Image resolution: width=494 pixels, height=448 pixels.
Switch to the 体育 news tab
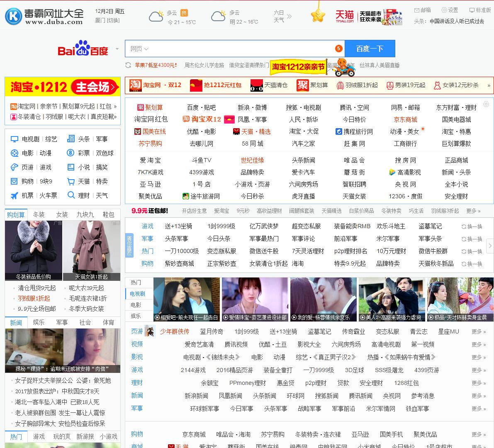[108, 323]
